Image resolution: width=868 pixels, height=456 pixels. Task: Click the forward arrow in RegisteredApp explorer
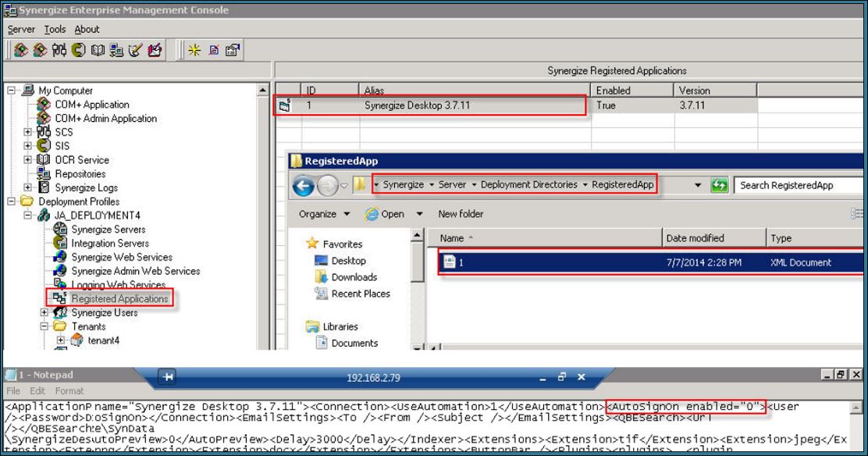tap(327, 186)
